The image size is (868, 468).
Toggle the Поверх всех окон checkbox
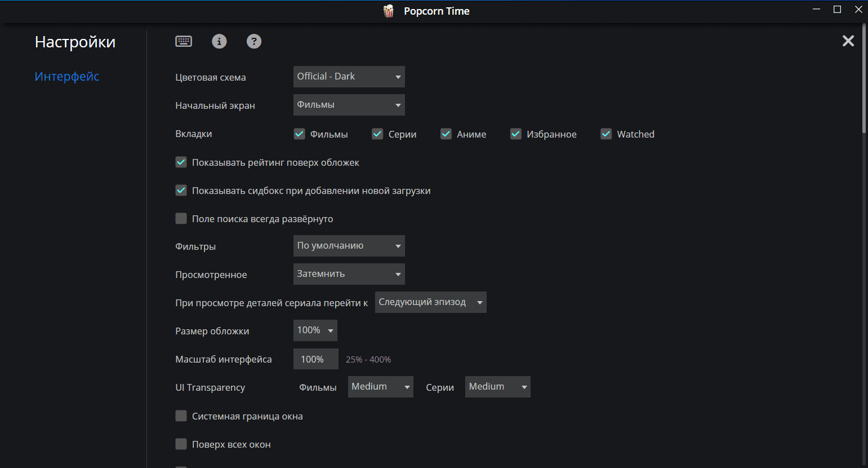(x=181, y=444)
